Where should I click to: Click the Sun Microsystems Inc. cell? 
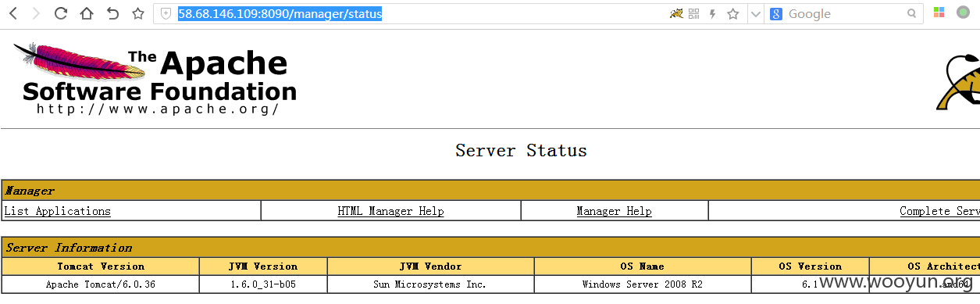pyautogui.click(x=430, y=284)
